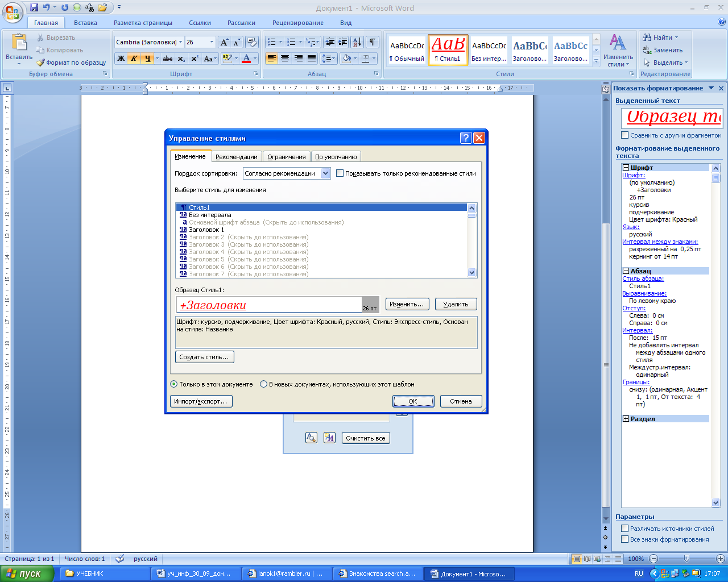Open Вставка ribbon tab
This screenshot has width=728, height=582.
pyautogui.click(x=85, y=23)
